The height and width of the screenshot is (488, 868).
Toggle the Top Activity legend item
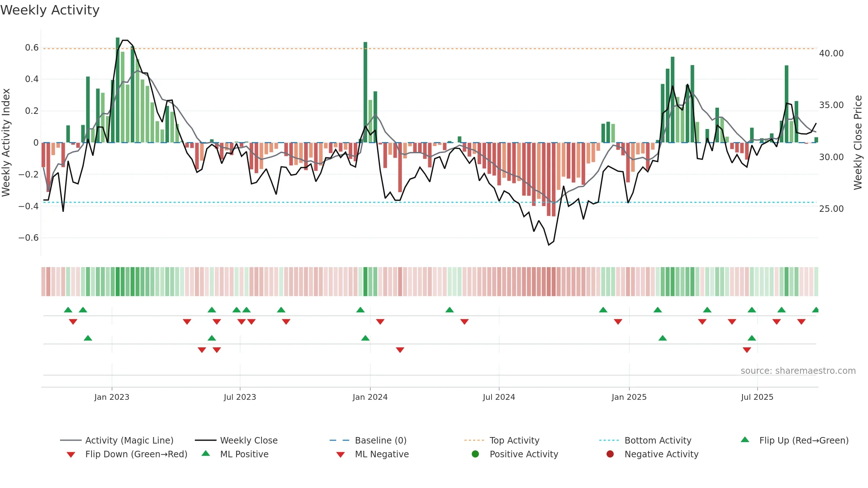(x=502, y=440)
